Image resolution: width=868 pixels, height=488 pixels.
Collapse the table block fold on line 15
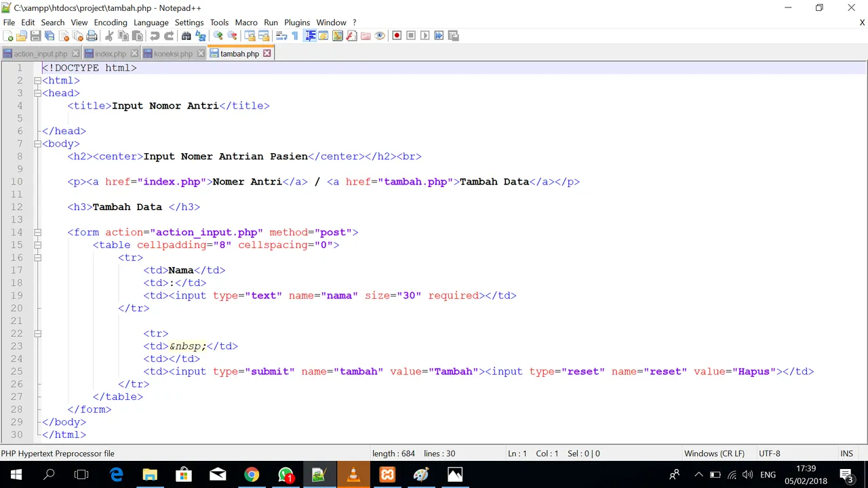tap(37, 245)
